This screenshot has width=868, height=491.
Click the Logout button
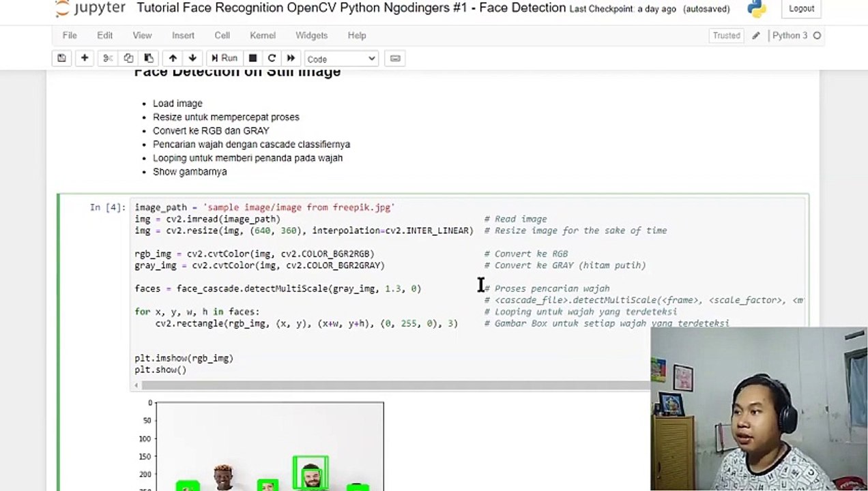coord(801,9)
